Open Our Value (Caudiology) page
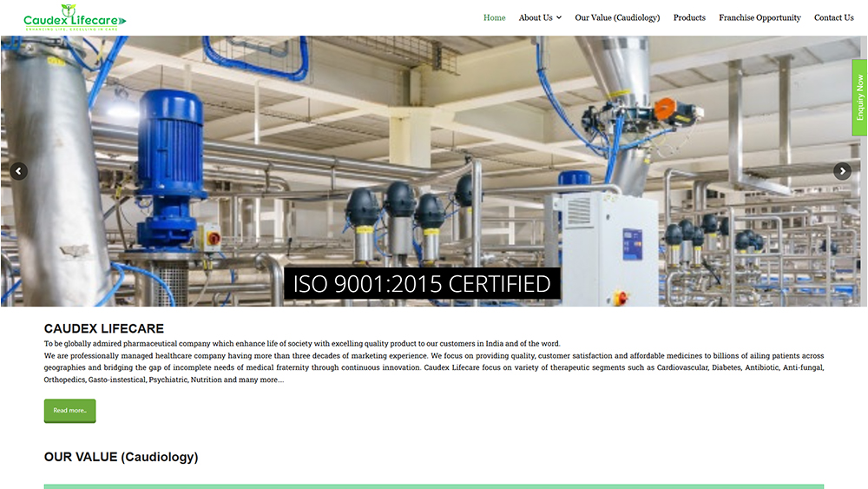This screenshot has height=489, width=868. click(x=617, y=17)
